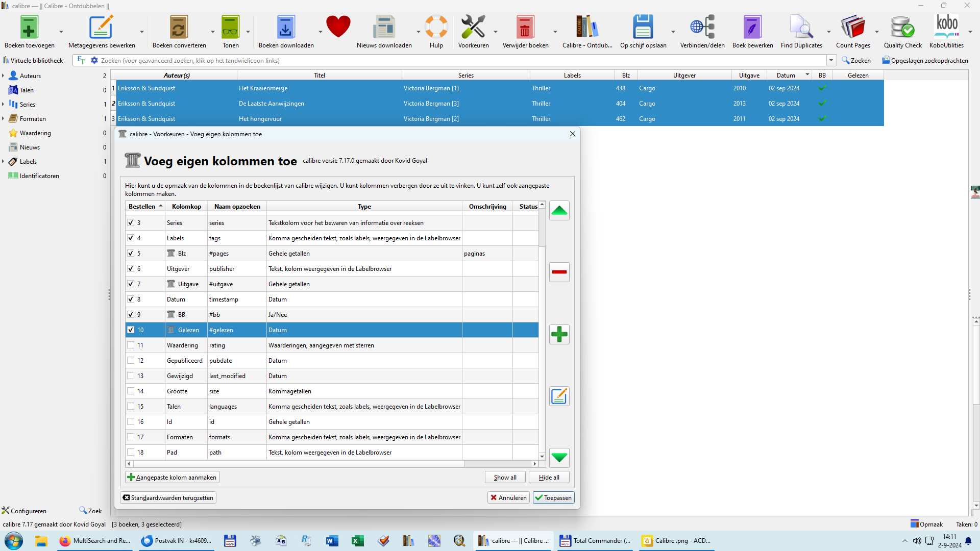Toggle the Gepubliceerd column checkbox
980x551 pixels.
pos(131,361)
